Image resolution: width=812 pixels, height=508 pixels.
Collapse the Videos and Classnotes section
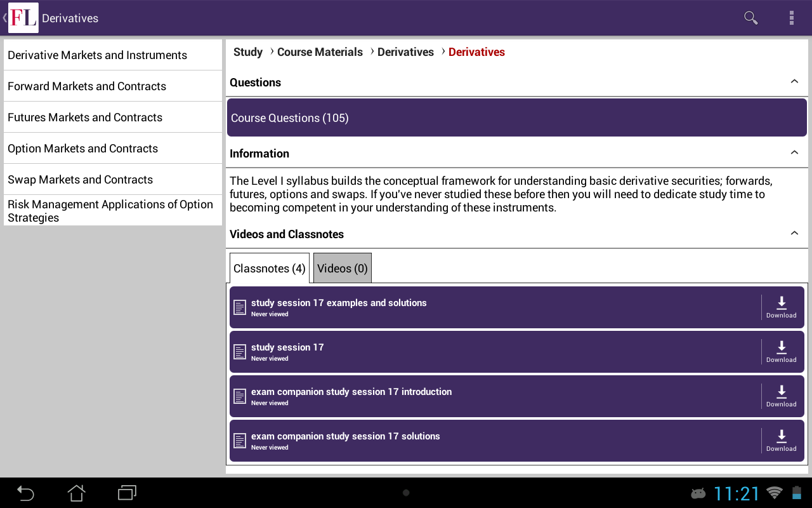pos(794,234)
